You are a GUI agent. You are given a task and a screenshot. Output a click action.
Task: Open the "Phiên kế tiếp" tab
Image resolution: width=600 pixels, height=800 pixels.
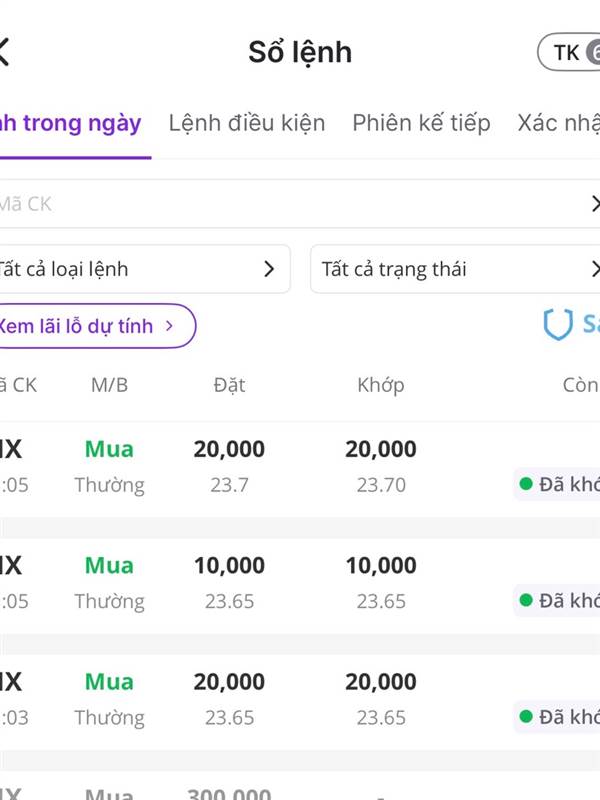421,123
